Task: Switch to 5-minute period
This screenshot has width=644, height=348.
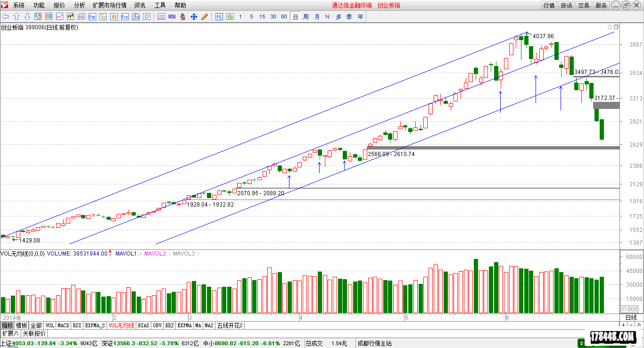Action: [251, 17]
